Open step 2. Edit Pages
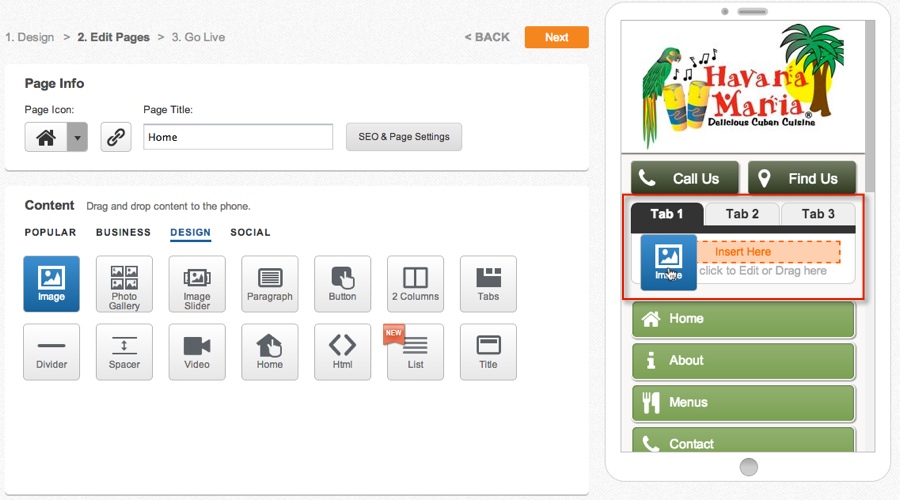900x500 pixels. coord(114,37)
